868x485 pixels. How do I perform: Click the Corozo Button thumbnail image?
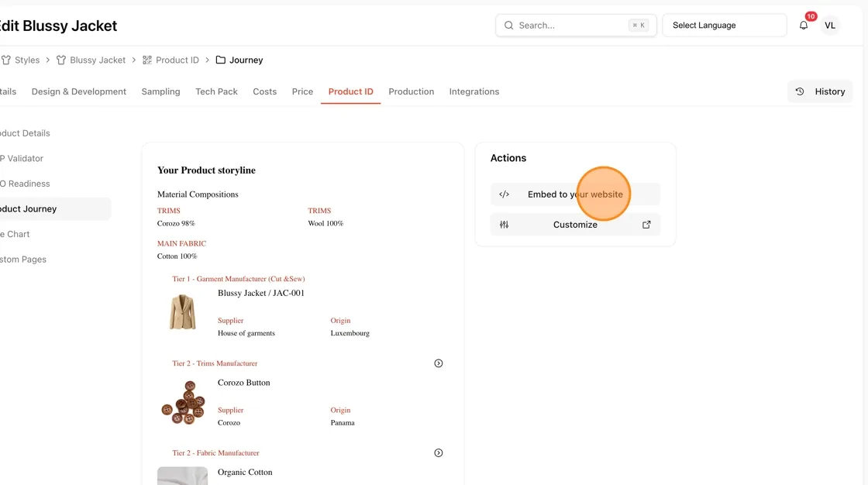click(x=183, y=403)
